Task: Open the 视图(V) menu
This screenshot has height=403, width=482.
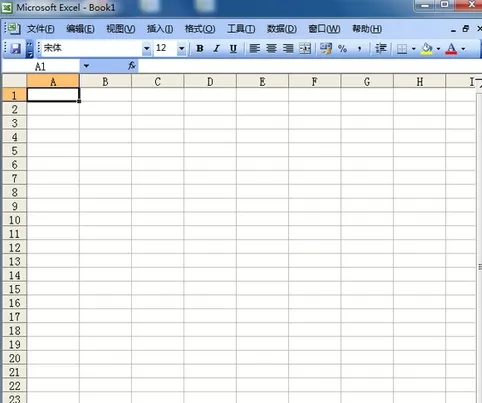Action: coord(121,29)
